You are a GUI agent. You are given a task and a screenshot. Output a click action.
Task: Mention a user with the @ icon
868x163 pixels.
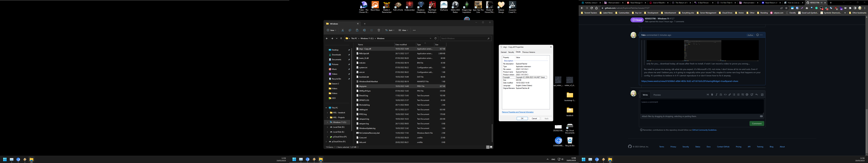point(747,95)
